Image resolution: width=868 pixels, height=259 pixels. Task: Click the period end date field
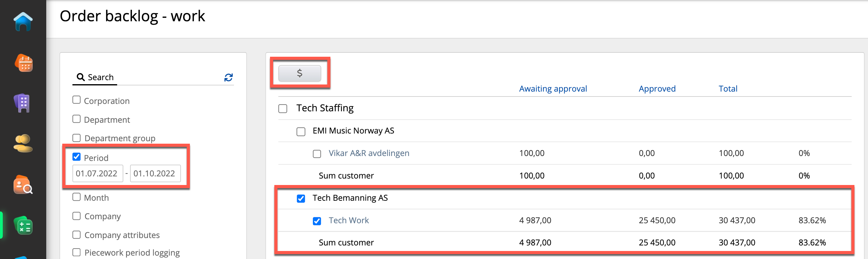point(155,173)
